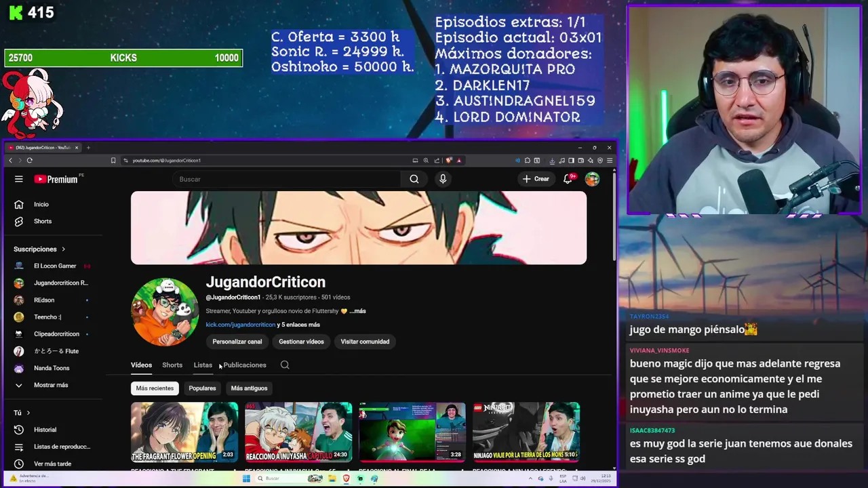
Task: Click the channel banner image
Action: pyautogui.click(x=359, y=228)
